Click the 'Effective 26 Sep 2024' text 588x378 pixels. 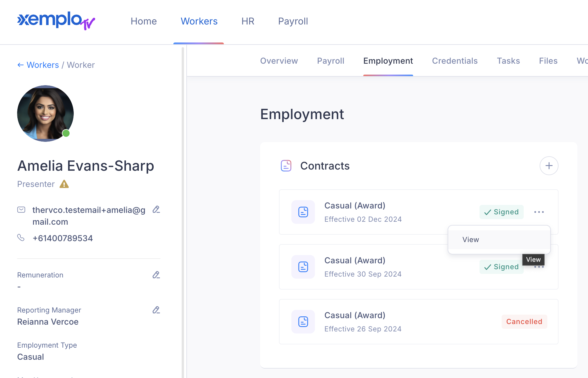(363, 329)
